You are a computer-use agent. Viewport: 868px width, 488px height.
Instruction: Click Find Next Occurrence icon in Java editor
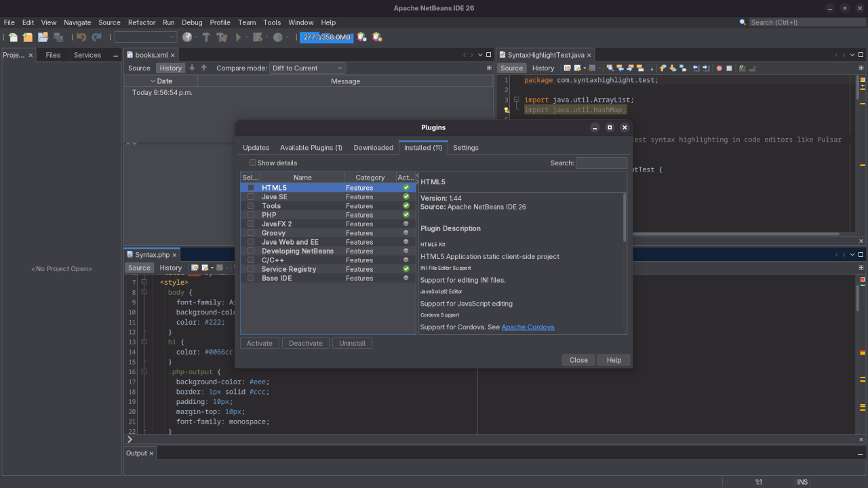[630, 68]
